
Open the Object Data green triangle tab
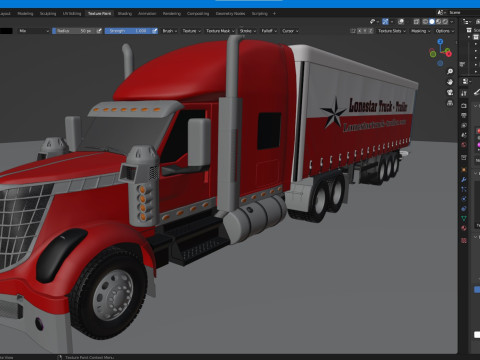464,218
